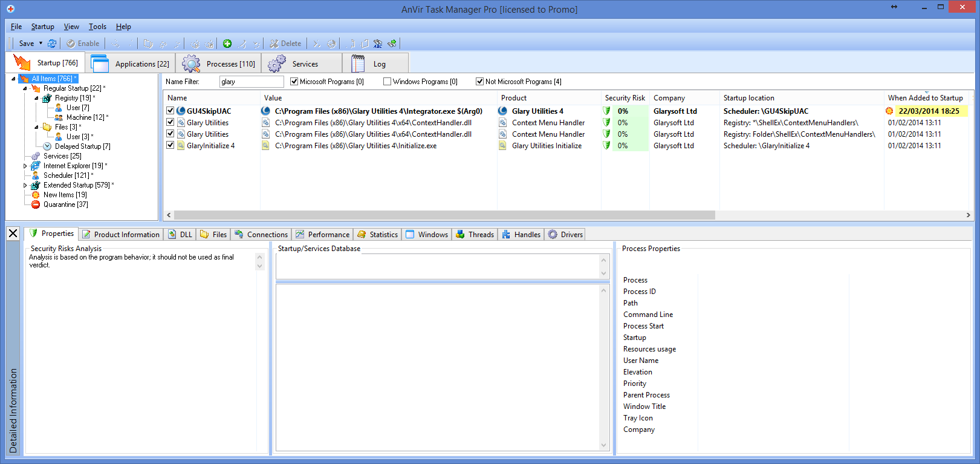Click the New Items icon in tree
This screenshot has width=980, height=464.
point(36,195)
